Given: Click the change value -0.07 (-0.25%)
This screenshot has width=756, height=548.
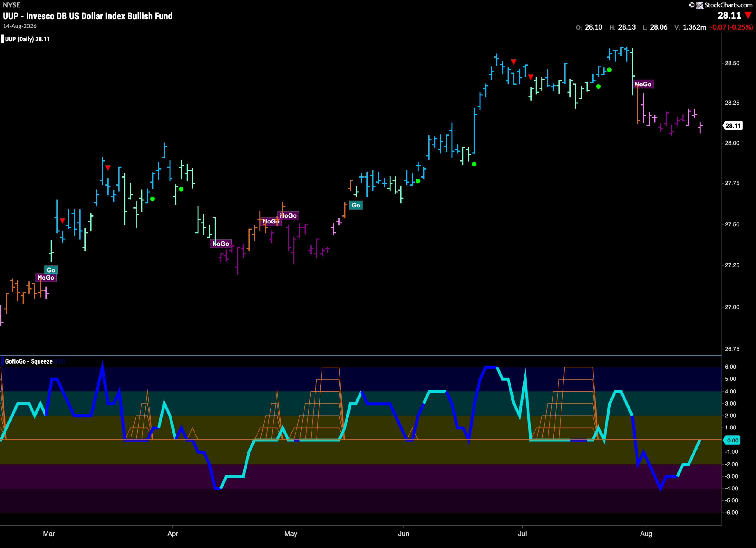Looking at the screenshot, I should (732, 27).
